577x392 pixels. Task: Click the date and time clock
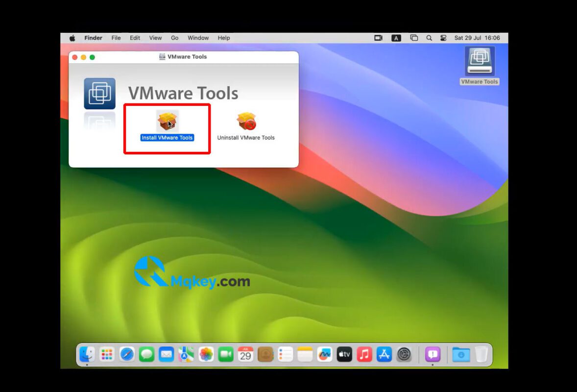[477, 38]
